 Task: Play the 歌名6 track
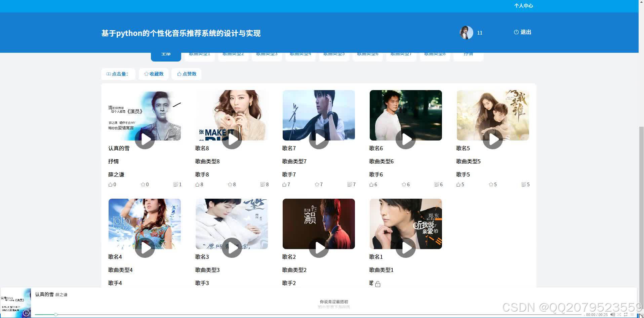click(x=406, y=139)
